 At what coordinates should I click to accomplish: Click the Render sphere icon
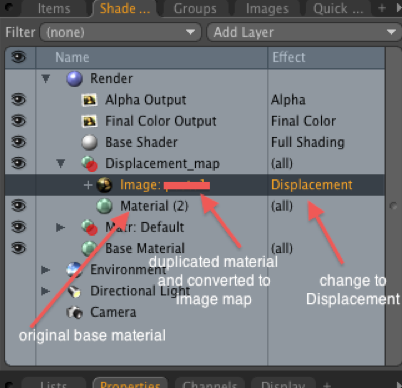74,79
